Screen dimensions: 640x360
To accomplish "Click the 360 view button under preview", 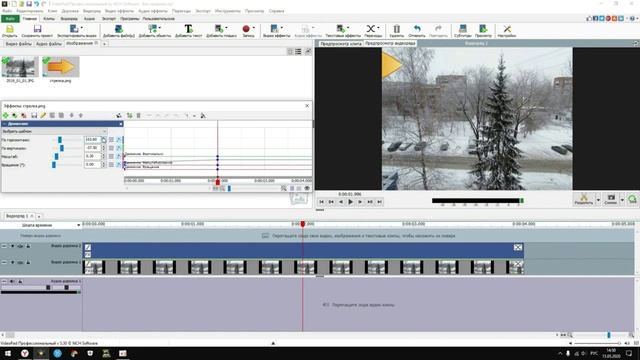I will [x=632, y=199].
